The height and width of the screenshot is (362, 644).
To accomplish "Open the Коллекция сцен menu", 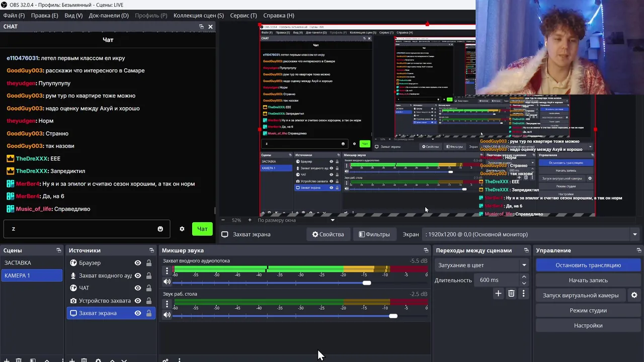I will (x=199, y=16).
